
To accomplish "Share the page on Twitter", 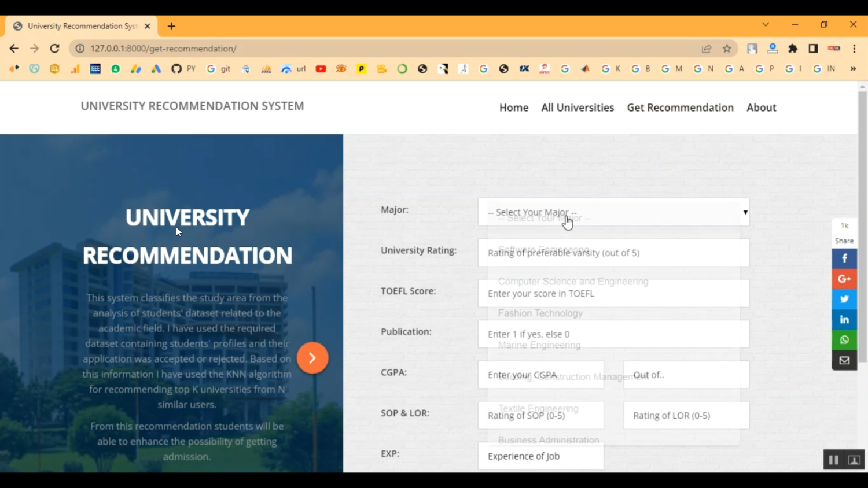I will click(844, 299).
